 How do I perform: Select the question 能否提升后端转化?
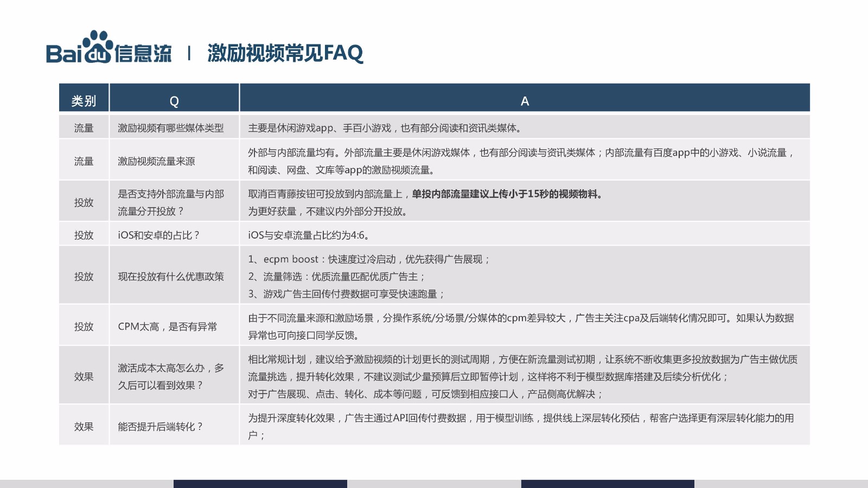160,427
